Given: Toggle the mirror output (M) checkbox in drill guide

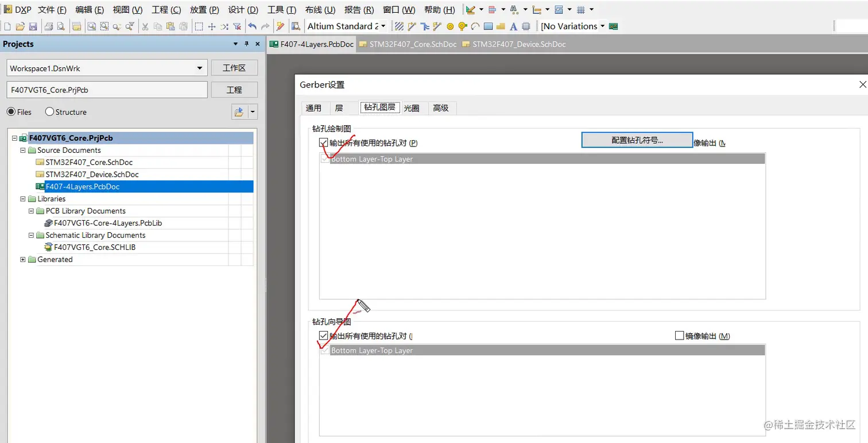Looking at the screenshot, I should point(680,336).
